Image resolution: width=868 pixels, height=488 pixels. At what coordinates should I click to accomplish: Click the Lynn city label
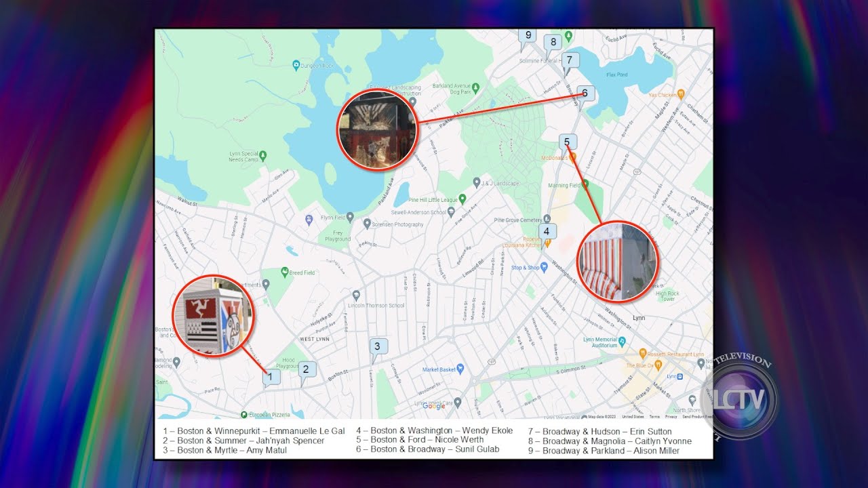coord(639,318)
